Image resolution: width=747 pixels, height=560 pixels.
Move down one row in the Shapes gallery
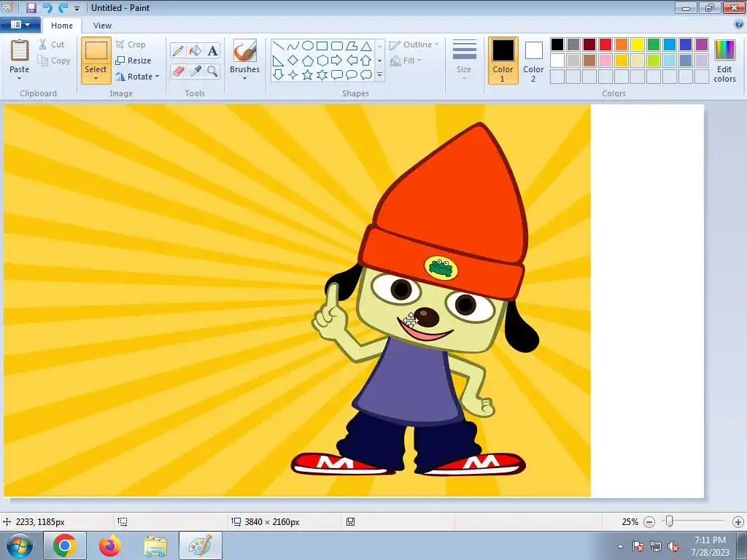point(379,61)
